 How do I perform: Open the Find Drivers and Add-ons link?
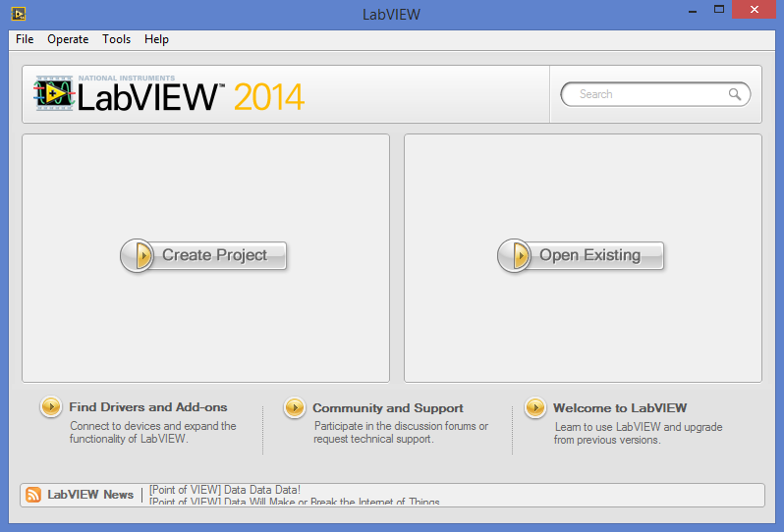point(148,407)
